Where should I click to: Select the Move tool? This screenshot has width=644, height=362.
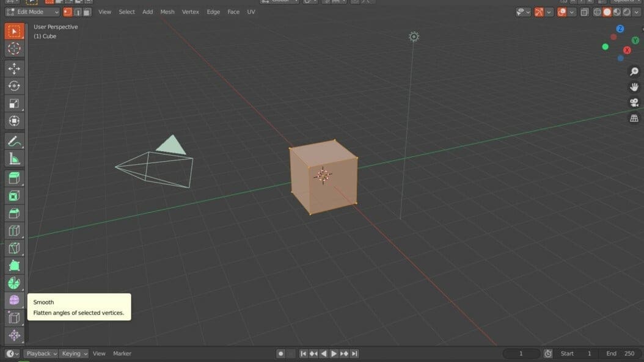coord(14,68)
